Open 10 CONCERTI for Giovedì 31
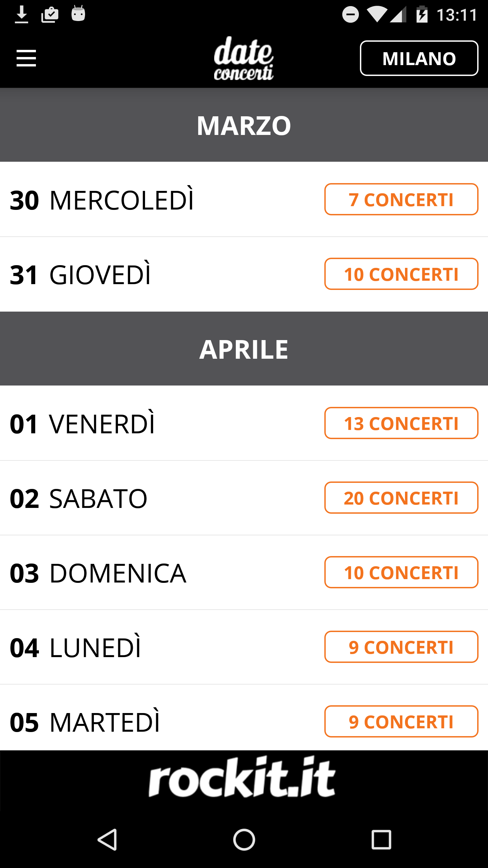Viewport: 488px width, 868px height. point(401,274)
